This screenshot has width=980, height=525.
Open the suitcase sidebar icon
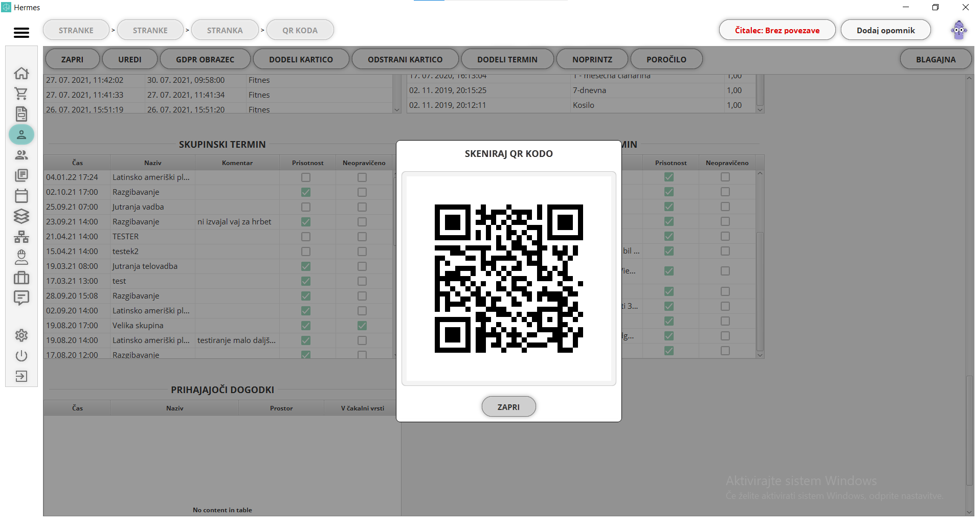click(21, 278)
